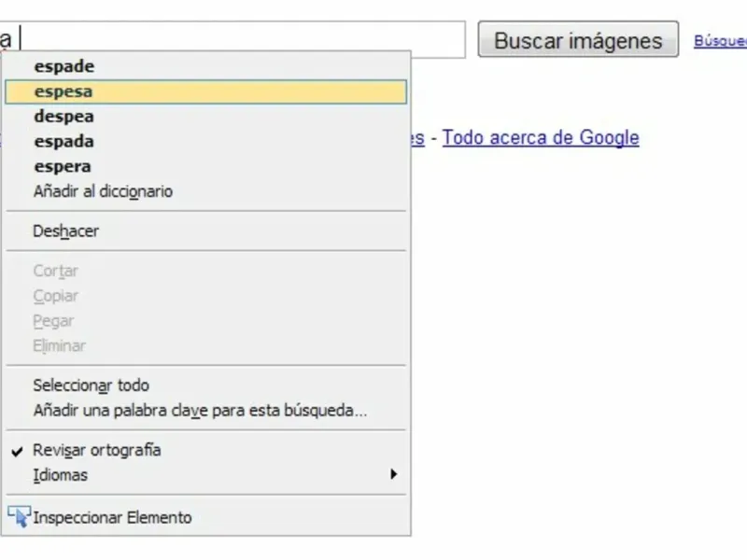Choose spelling suggestion "espade"
747x560 pixels.
click(64, 66)
